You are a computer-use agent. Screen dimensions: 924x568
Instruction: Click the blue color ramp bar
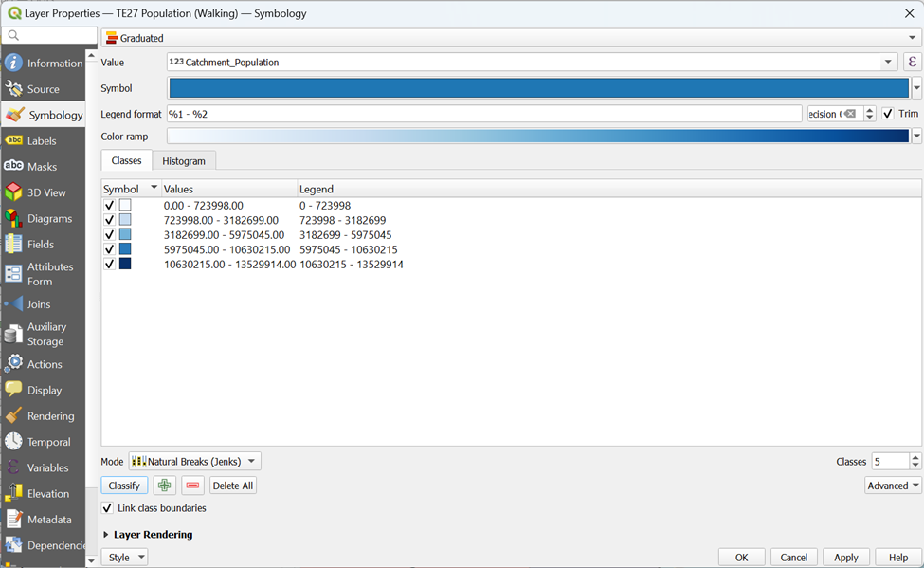point(537,137)
